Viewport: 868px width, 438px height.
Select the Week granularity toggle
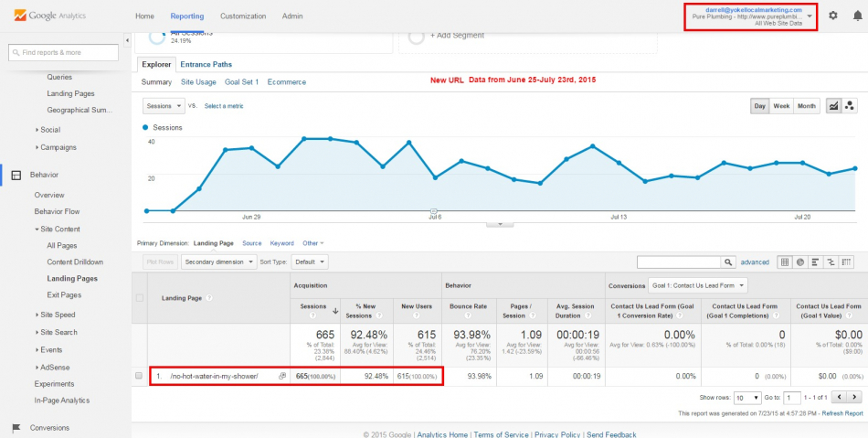(x=781, y=106)
